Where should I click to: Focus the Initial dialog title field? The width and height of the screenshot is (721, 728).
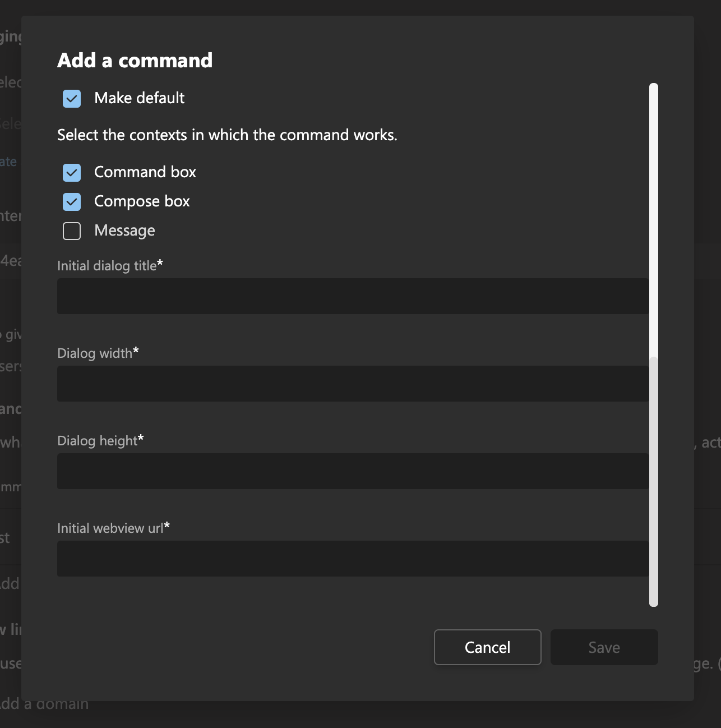pos(353,296)
